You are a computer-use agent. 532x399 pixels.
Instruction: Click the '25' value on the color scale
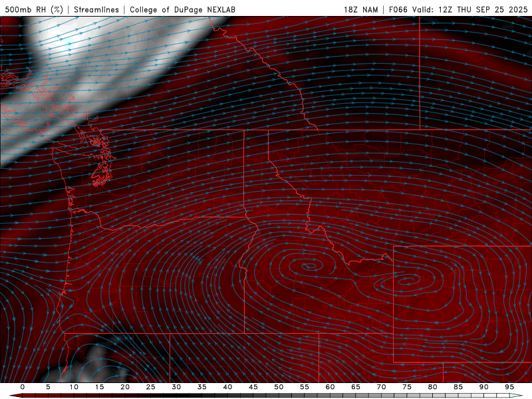(151, 387)
